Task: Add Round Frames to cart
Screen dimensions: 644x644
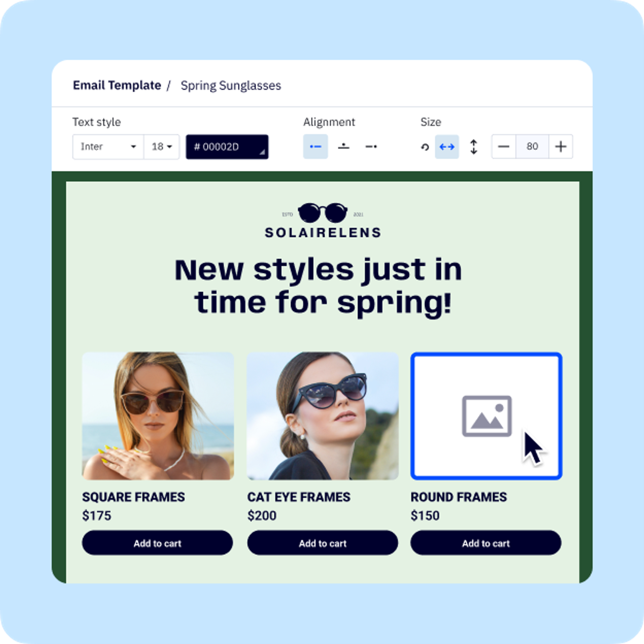Action: 486,543
